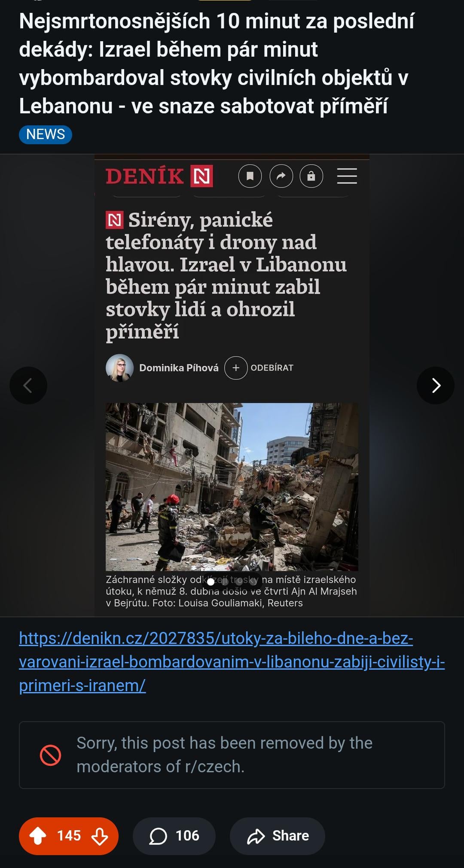Go to previous gallery image arrow
This screenshot has height=868, width=464.
tap(28, 385)
